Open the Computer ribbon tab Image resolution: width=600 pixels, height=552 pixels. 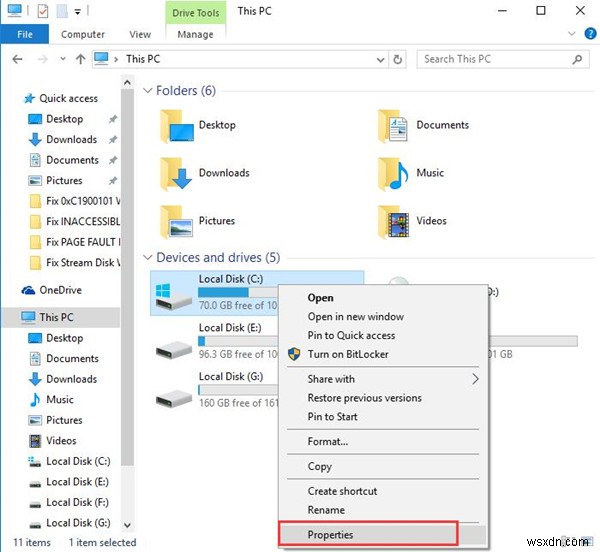pos(83,34)
